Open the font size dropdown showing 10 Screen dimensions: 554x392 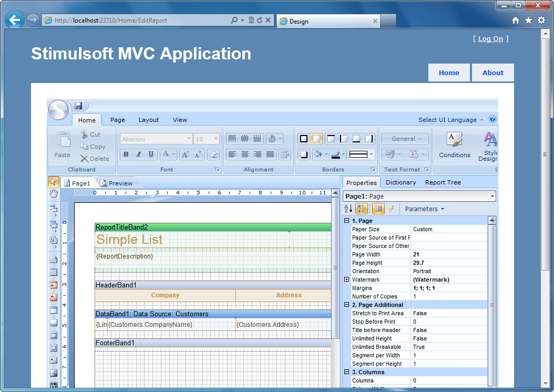[x=216, y=139]
